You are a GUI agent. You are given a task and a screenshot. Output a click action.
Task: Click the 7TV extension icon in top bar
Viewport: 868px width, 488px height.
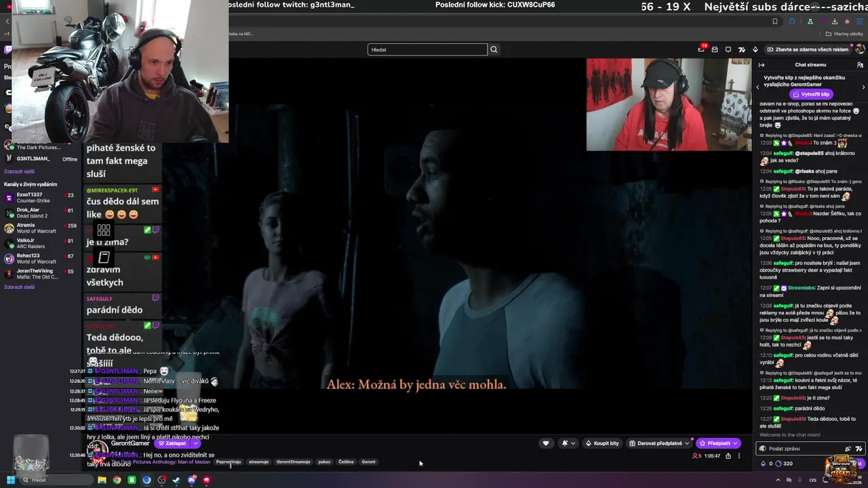tap(742, 49)
